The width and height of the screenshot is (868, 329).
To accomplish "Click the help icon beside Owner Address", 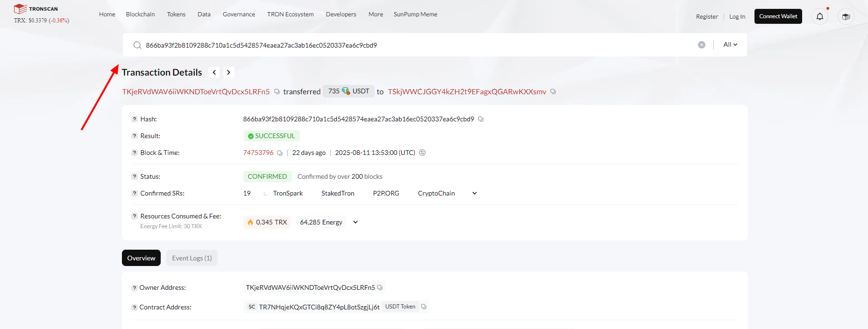I will (135, 288).
